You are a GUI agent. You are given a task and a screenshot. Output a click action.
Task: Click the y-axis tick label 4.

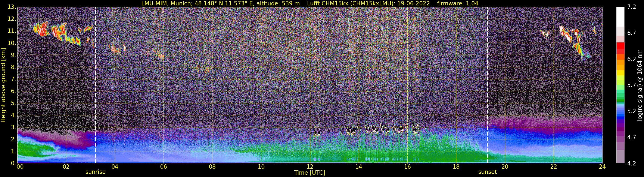tap(13, 115)
